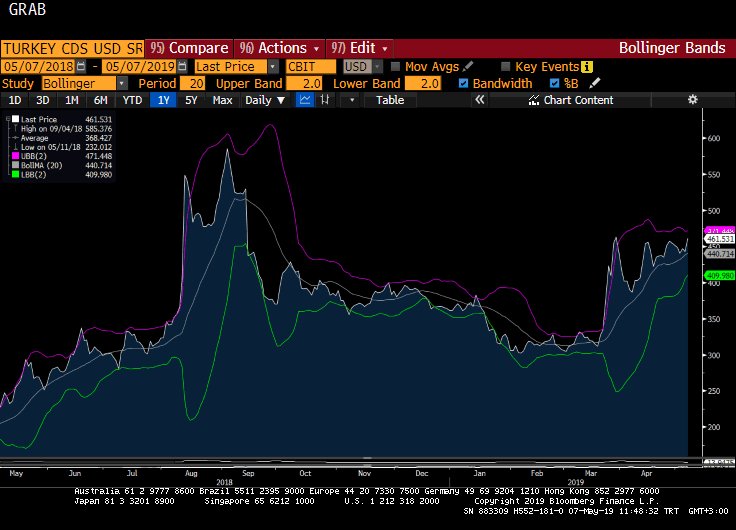Open chart type extra options dropdown arrow
Screen dimensions: 736x530
pyautogui.click(x=352, y=100)
